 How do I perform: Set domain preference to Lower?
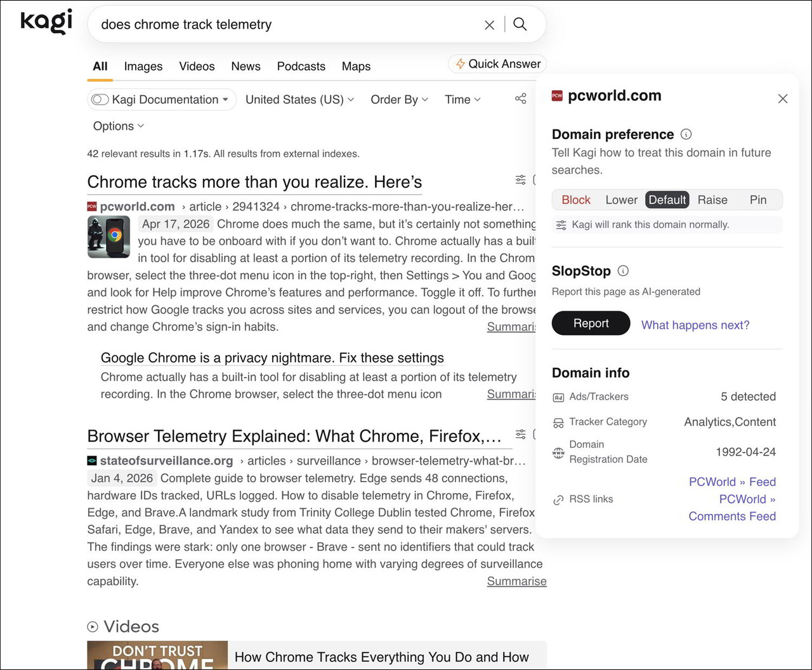621,200
